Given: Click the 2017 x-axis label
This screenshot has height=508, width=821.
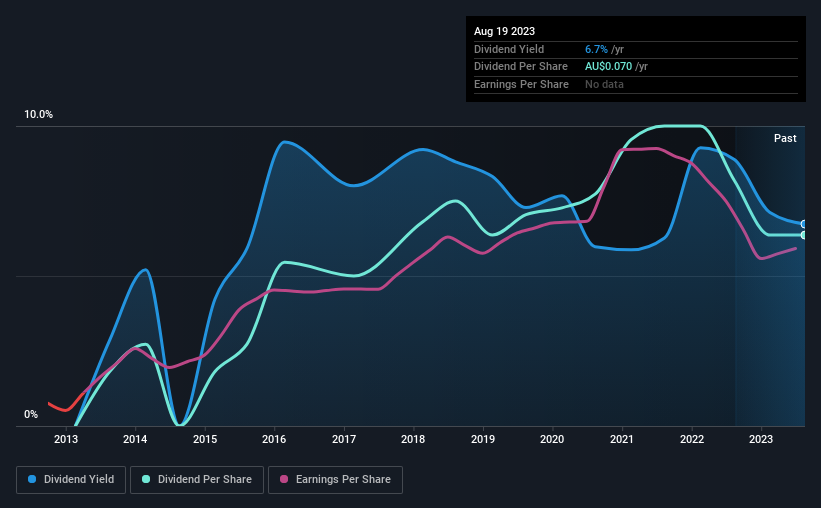Looking at the screenshot, I should [344, 439].
